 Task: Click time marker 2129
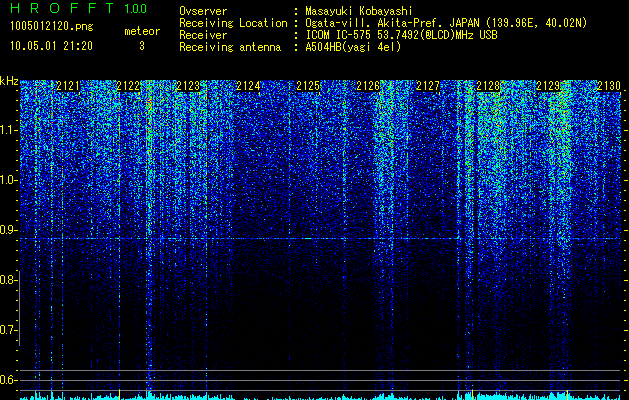pyautogui.click(x=548, y=86)
